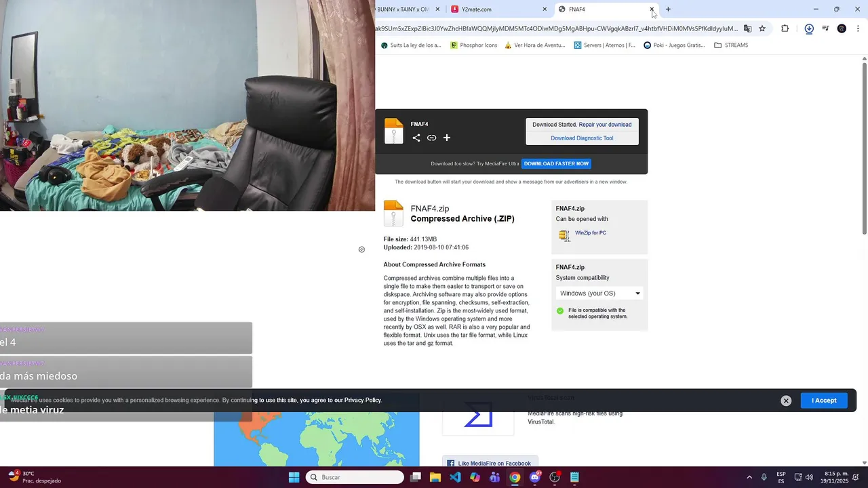Bookmark this page with the star icon
868x488 pixels.
coord(762,28)
